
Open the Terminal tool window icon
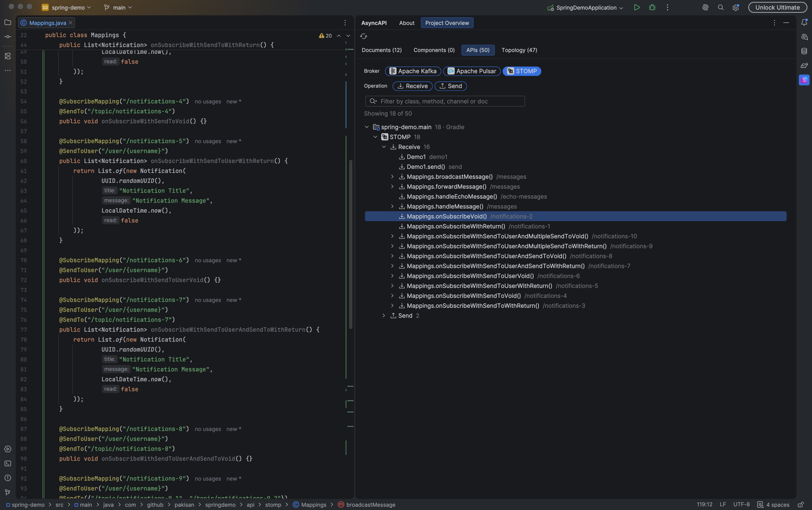[8, 464]
